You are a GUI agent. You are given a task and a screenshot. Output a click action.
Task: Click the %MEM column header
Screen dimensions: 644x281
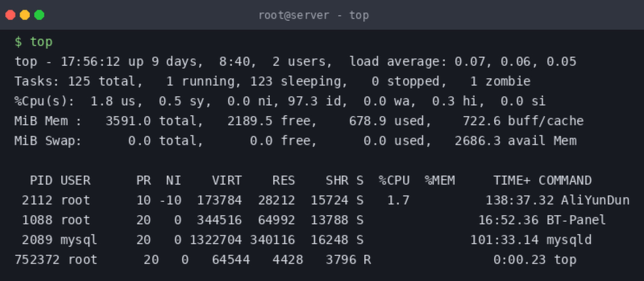click(440, 181)
